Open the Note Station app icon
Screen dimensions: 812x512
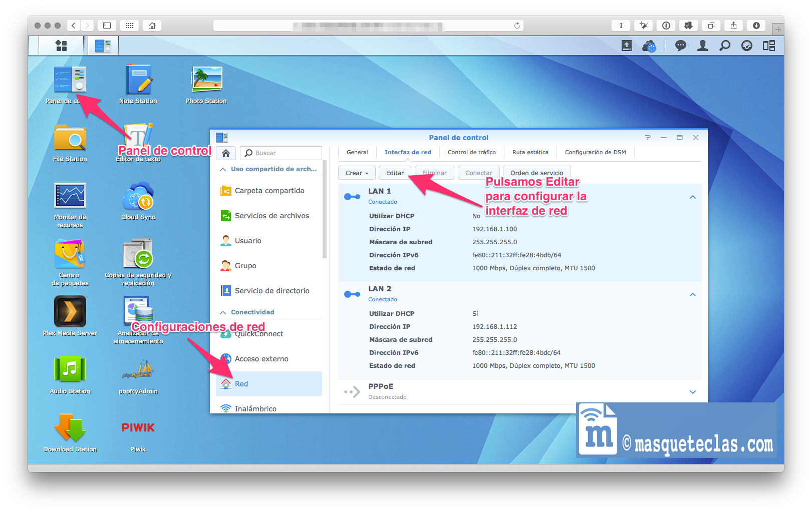tap(138, 81)
